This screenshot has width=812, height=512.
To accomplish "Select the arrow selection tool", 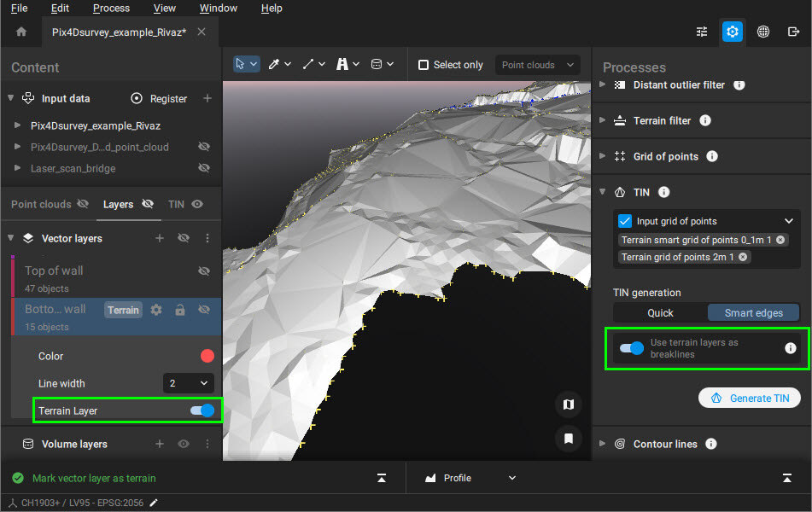I will click(242, 63).
